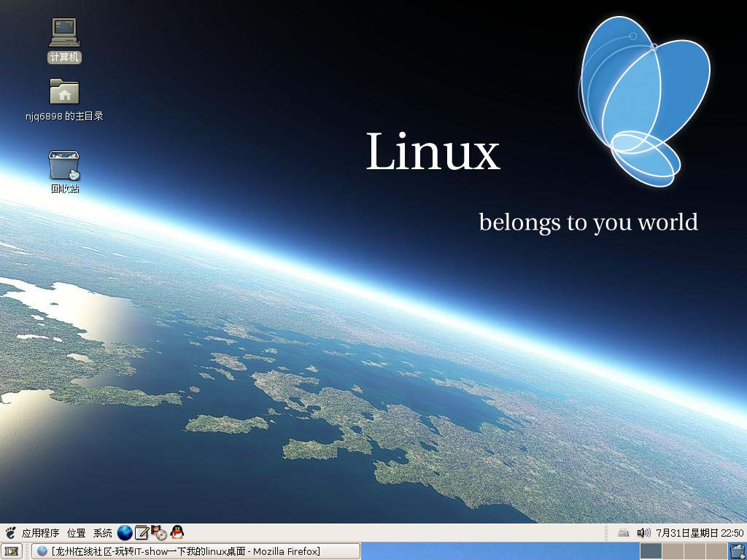Open the 位置 menu
747x560 pixels.
pyautogui.click(x=76, y=533)
